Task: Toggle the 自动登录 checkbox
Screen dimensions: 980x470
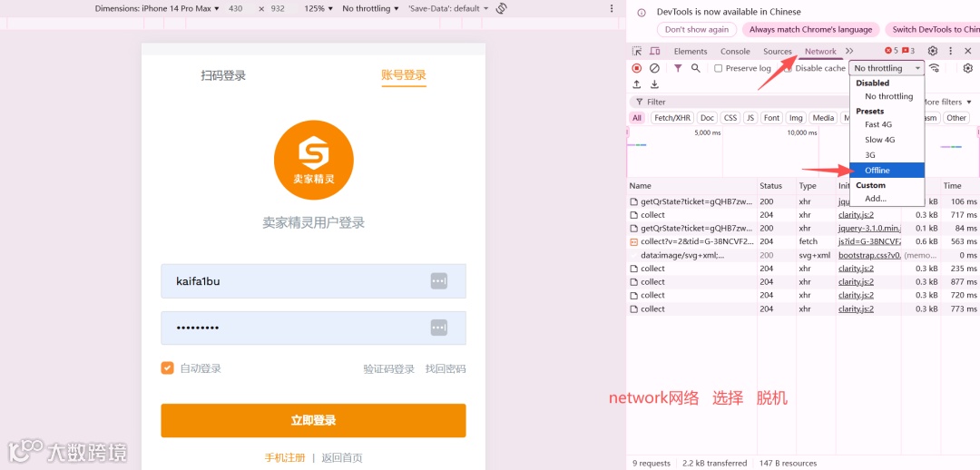Action: [x=167, y=368]
